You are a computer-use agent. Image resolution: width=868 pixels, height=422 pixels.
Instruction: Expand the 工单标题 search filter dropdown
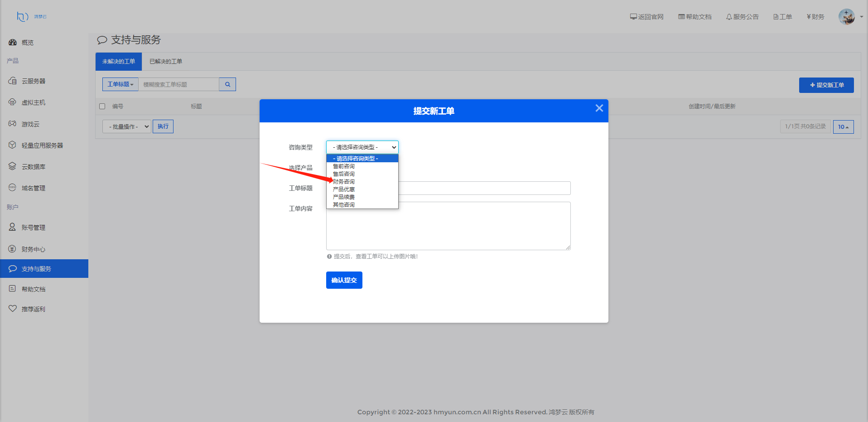coord(120,84)
